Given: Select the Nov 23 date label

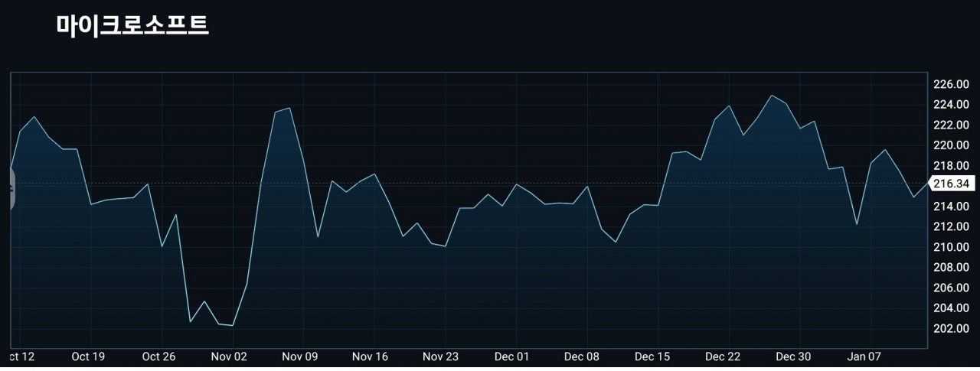Looking at the screenshot, I should [441, 356].
